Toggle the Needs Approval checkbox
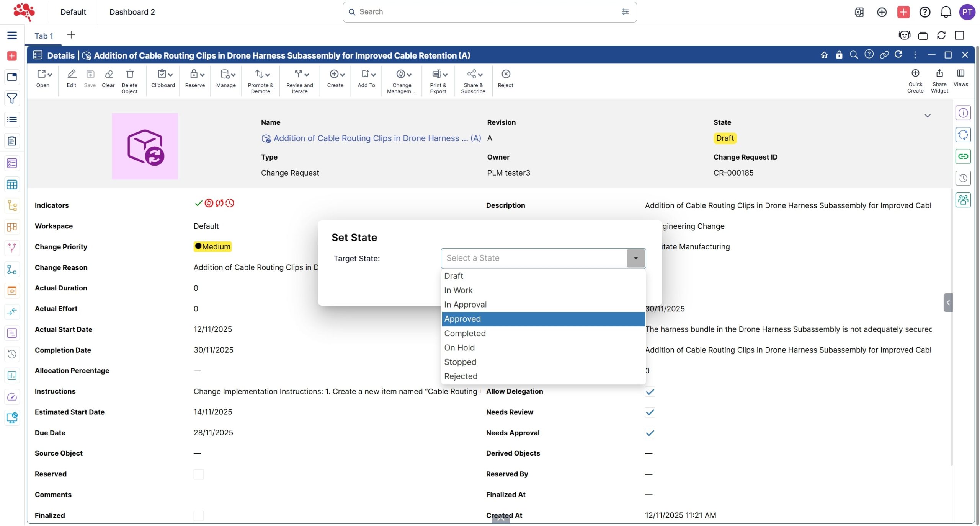This screenshot has height=526, width=980. [x=650, y=433]
